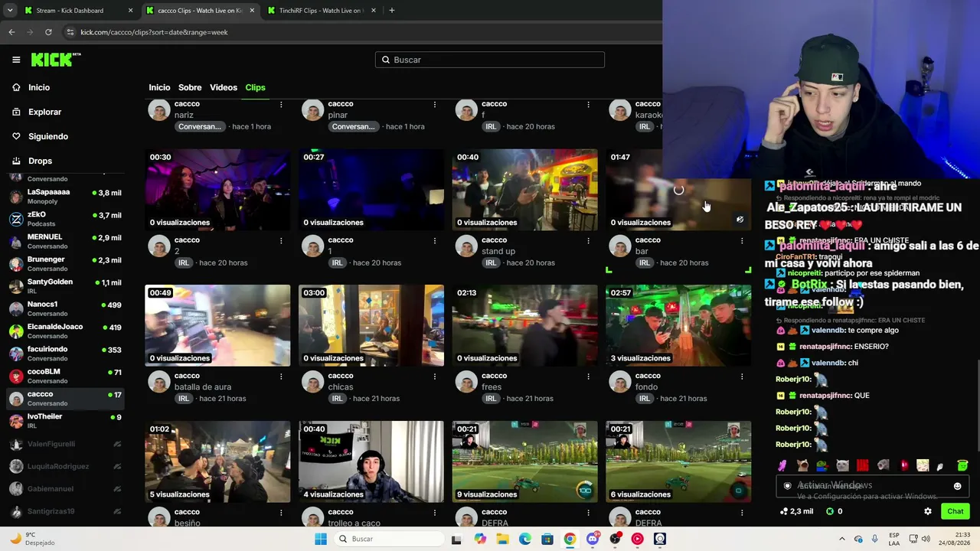Viewport: 980px width, 551px height.
Task: Open Nanocs1 channel in sidebar
Action: 65,308
